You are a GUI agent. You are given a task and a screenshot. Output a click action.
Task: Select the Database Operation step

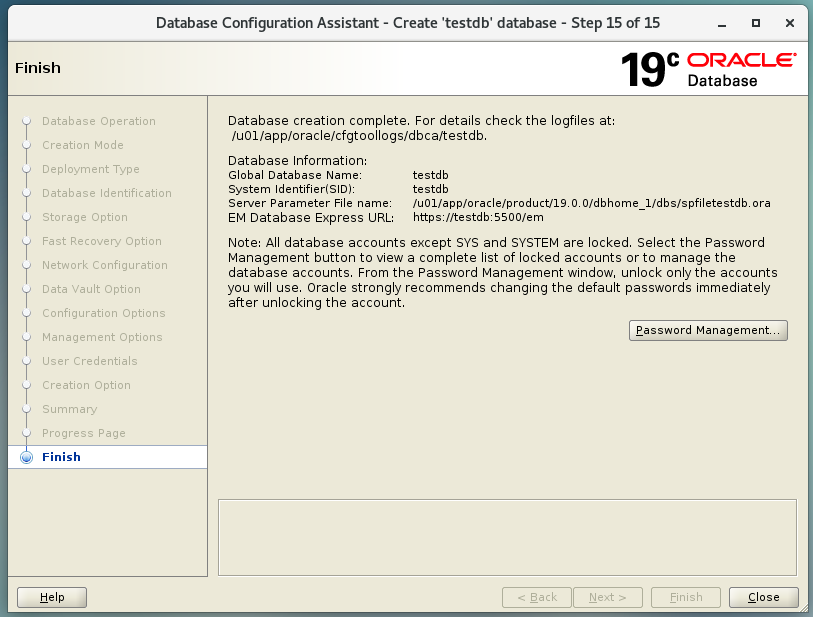click(99, 121)
